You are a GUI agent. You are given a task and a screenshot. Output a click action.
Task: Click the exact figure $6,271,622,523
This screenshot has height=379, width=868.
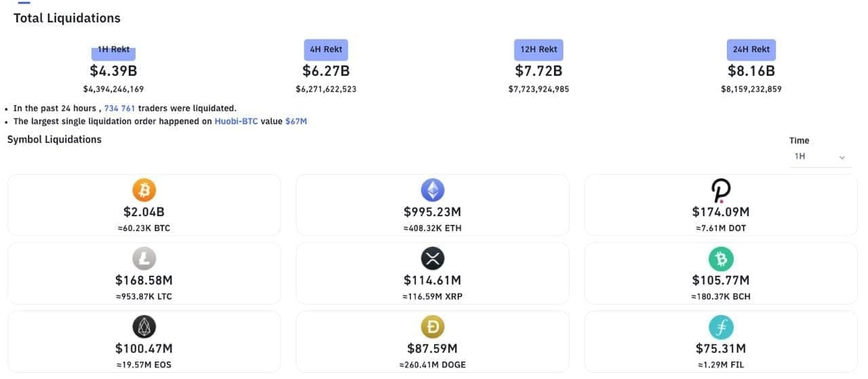[325, 89]
